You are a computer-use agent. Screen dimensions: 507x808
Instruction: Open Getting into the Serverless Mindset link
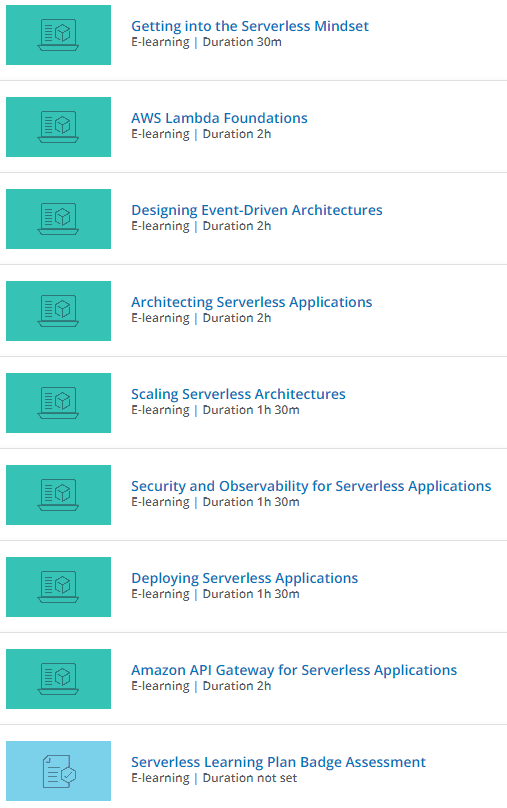click(250, 26)
